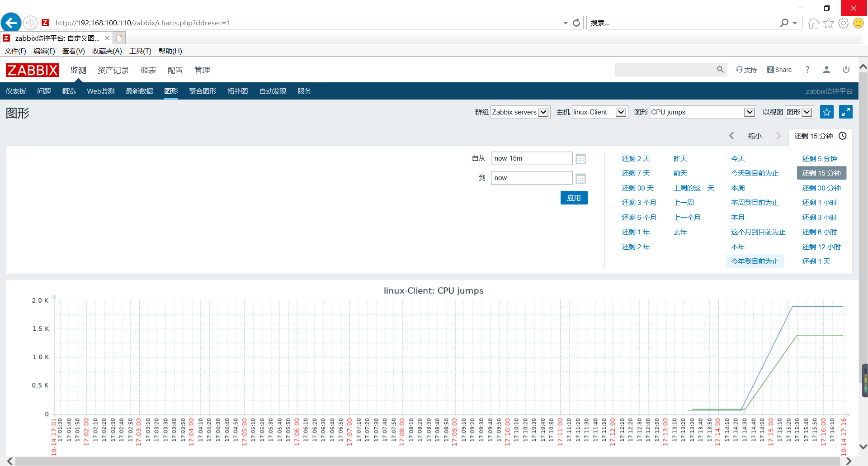The height and width of the screenshot is (466, 868).
Task: Click the smiley feedback icon
Action: tap(859, 23)
